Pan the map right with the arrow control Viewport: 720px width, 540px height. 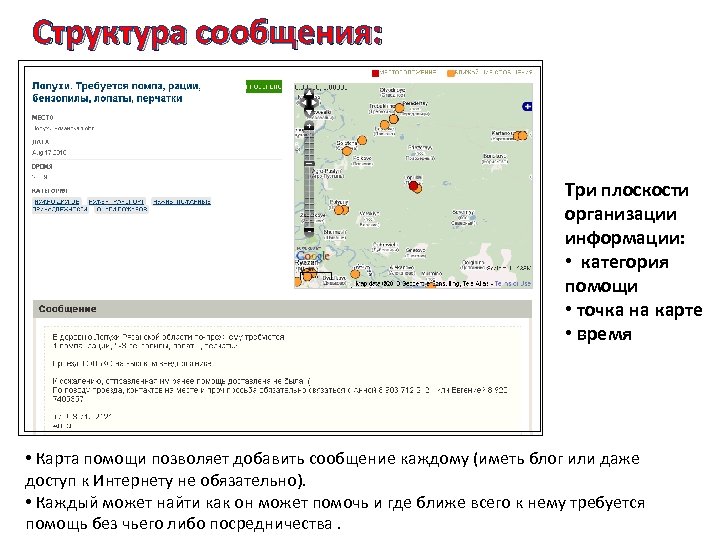click(x=315, y=103)
